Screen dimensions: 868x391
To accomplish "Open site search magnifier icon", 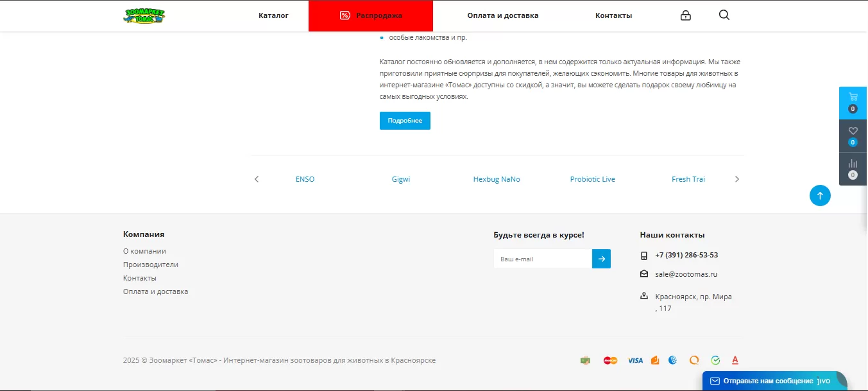I will 724,15.
